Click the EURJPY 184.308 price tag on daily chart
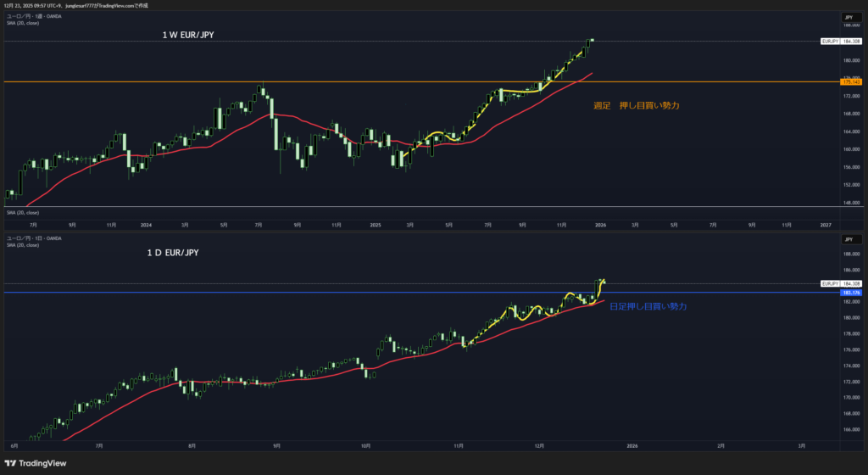 point(841,283)
